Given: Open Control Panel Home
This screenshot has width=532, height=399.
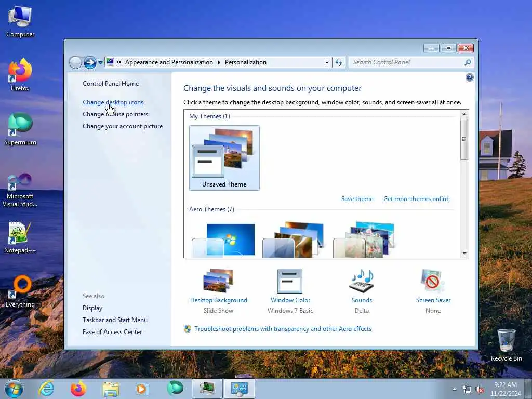Looking at the screenshot, I should [111, 84].
